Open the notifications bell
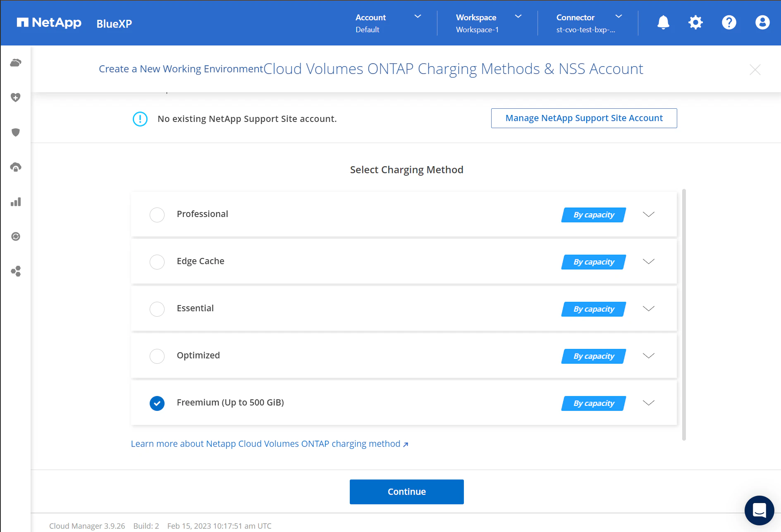 coord(663,22)
